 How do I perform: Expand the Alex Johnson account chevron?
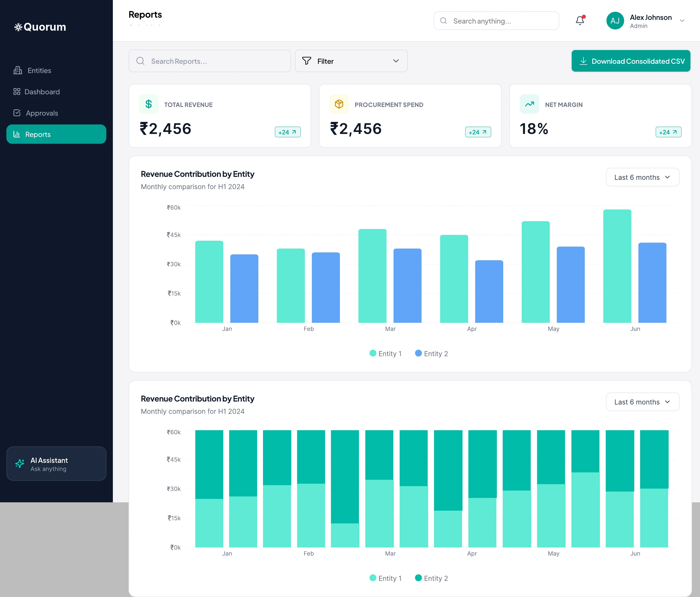pyautogui.click(x=682, y=21)
